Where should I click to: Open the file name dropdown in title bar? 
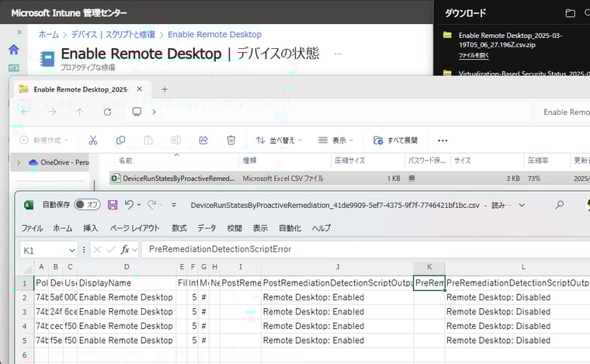[x=522, y=206]
